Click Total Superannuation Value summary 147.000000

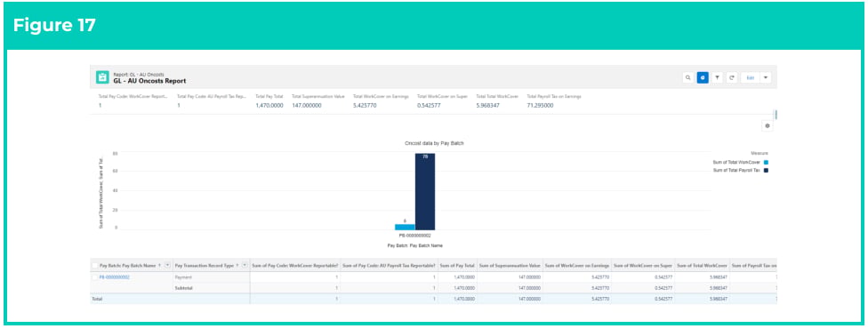(307, 105)
